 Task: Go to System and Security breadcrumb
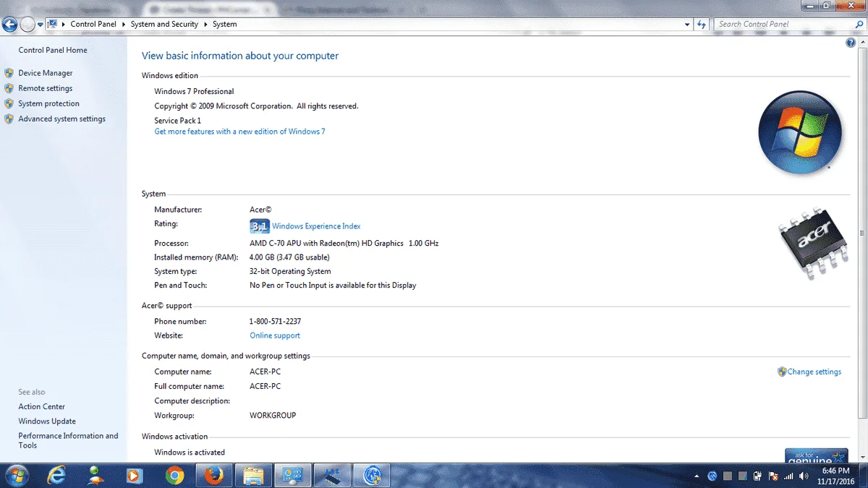[x=164, y=24]
